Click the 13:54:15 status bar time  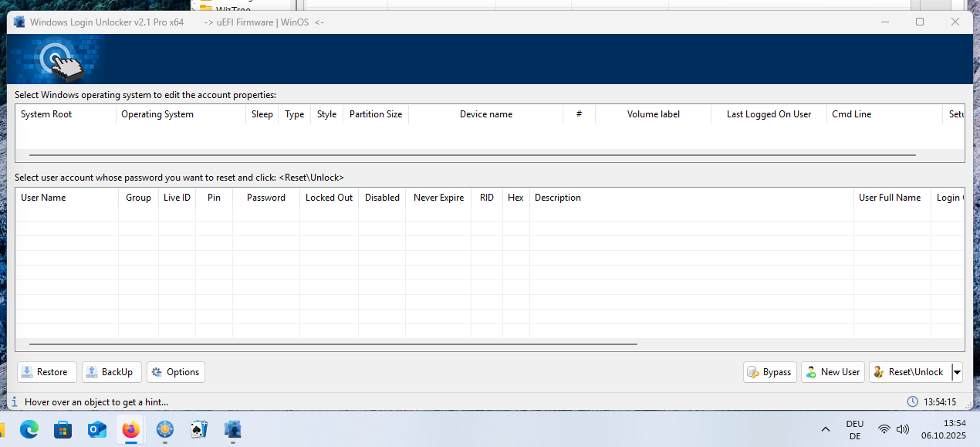point(940,402)
